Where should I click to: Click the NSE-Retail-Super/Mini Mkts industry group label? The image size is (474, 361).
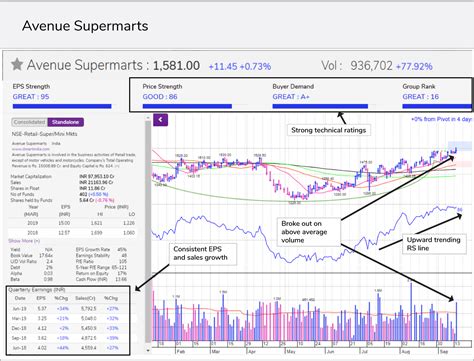pos(45,134)
